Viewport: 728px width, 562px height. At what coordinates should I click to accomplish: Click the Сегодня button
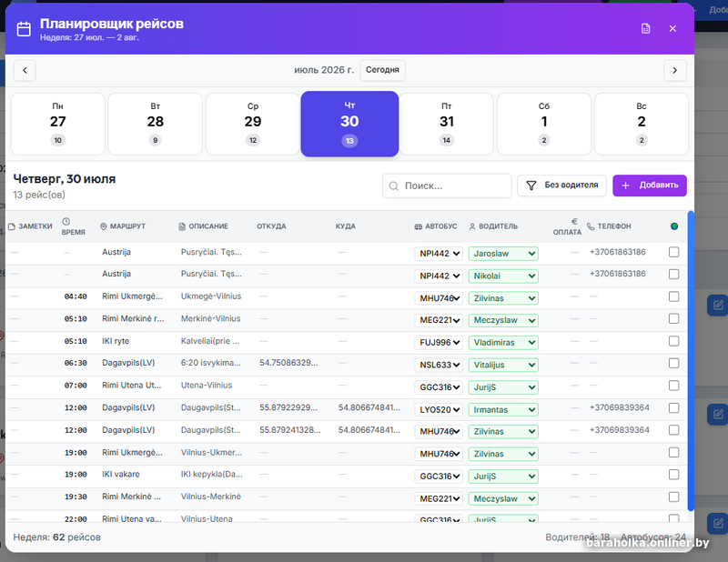(x=382, y=70)
